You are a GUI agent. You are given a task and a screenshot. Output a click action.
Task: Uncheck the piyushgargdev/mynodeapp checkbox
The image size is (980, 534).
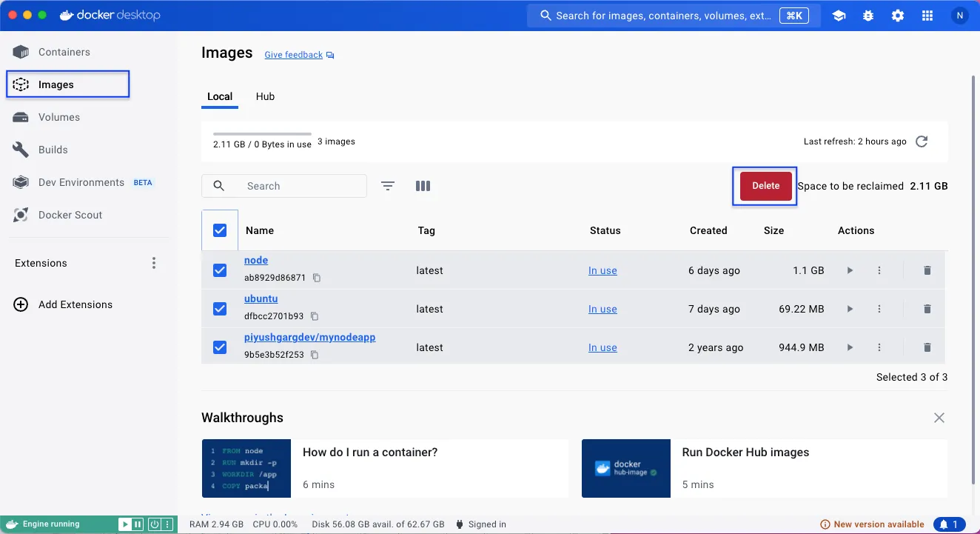[x=220, y=347]
